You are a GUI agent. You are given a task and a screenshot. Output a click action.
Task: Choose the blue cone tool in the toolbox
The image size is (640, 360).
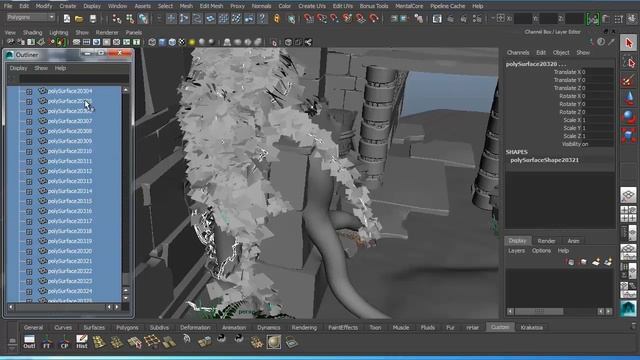pyautogui.click(x=629, y=98)
